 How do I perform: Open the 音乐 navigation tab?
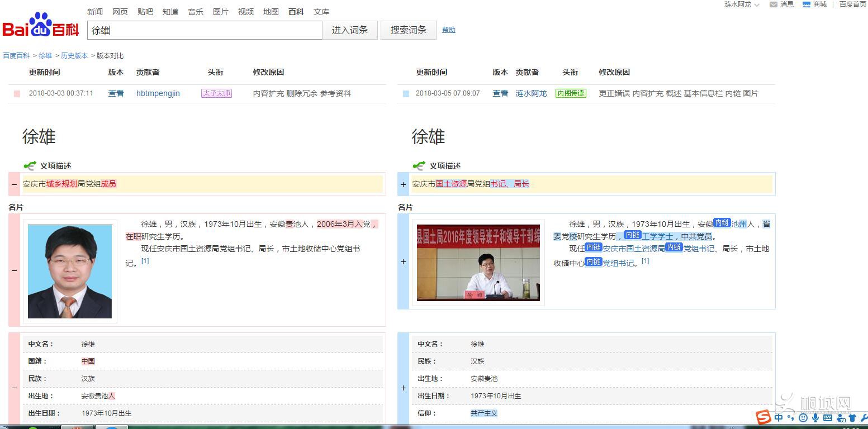[x=196, y=12]
